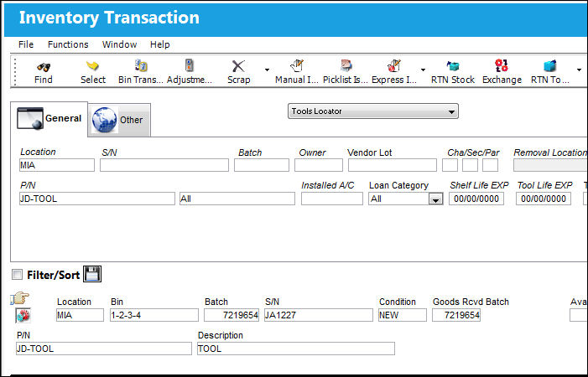This screenshot has height=377, width=588.
Task: Click the Shelf Life EXP date field
Action: tap(476, 199)
